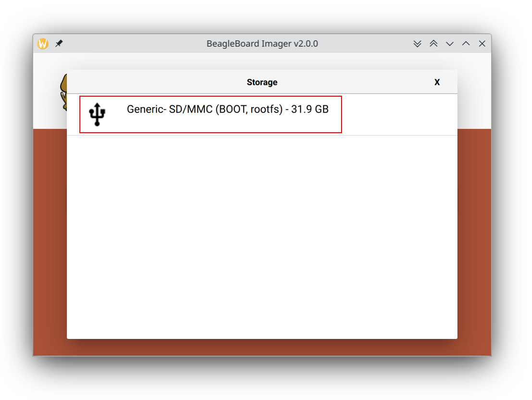Toggle keep window below others (double down chevron)
Viewport: 532px width, 400px height.
pyautogui.click(x=418, y=44)
